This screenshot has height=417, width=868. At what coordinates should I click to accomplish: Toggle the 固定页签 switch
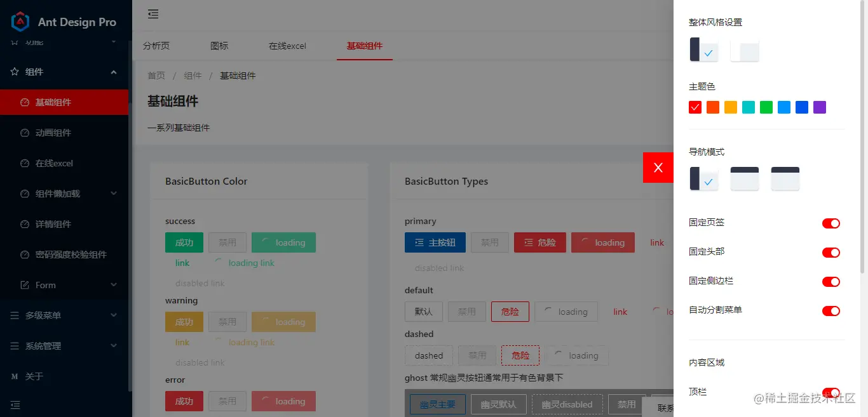[831, 223]
